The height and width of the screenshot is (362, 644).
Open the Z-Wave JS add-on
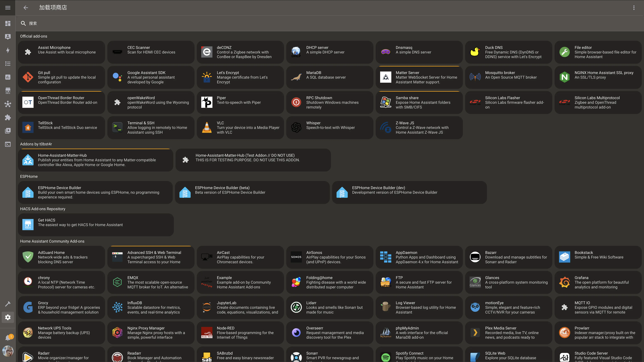[419, 127]
